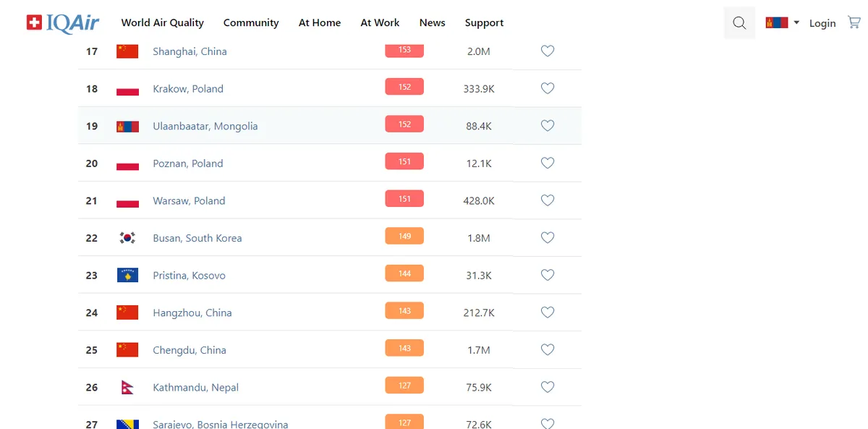The height and width of the screenshot is (429, 868).
Task: Click the Kosovo flag beside Pristina
Action: click(x=127, y=276)
